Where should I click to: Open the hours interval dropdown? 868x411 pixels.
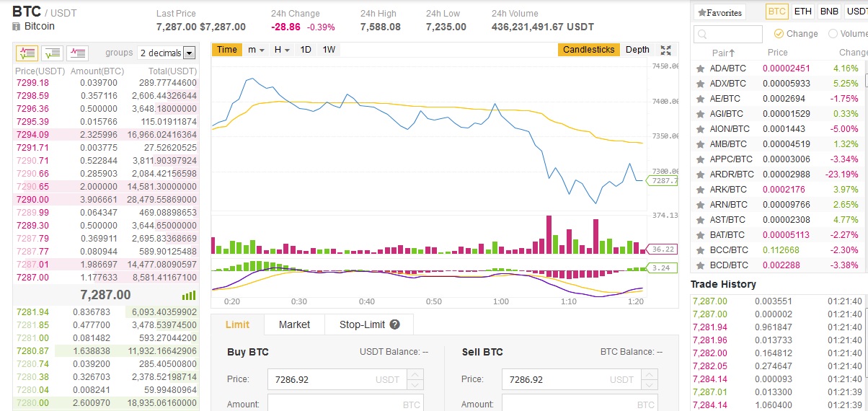click(282, 50)
